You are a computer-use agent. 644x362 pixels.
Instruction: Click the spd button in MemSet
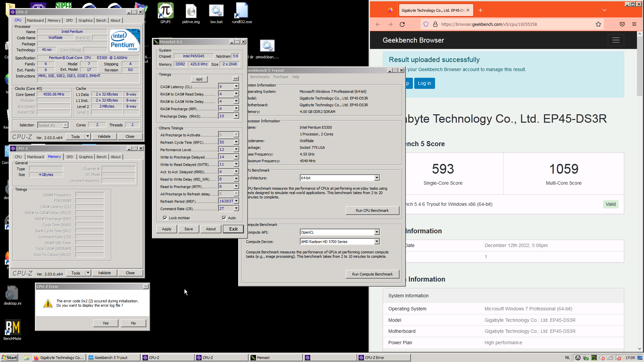point(199,79)
